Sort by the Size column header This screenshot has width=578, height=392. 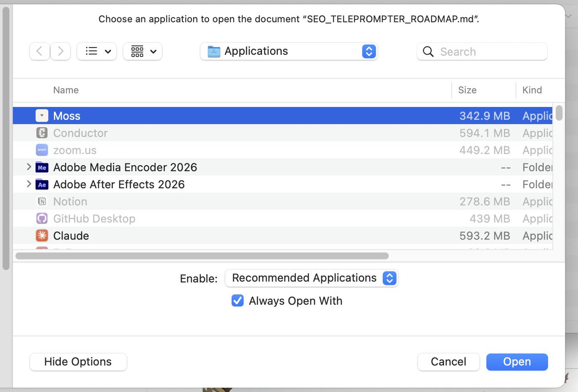point(467,90)
